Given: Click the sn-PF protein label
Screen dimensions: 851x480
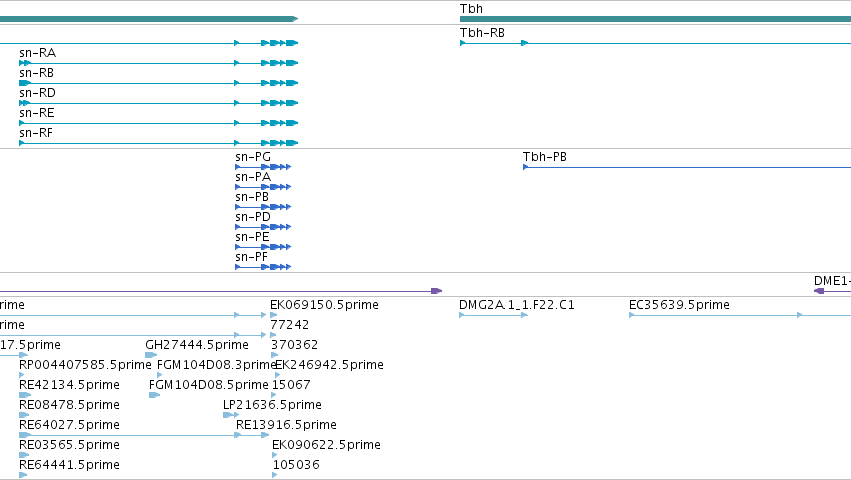Looking at the screenshot, I should click(x=251, y=257).
